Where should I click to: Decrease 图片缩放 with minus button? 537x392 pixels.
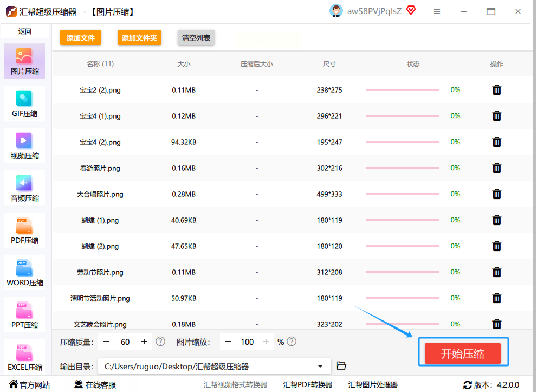[228, 342]
